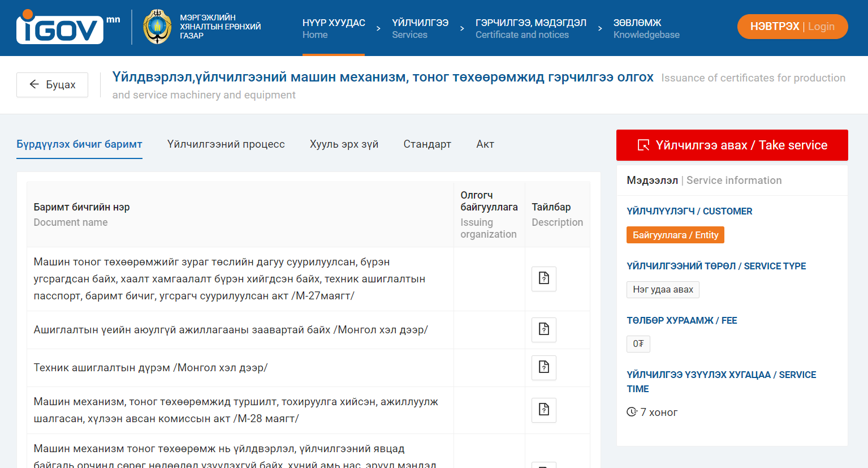This screenshot has width=868, height=468.
Task: Click the Буцах back button
Action: tap(52, 85)
